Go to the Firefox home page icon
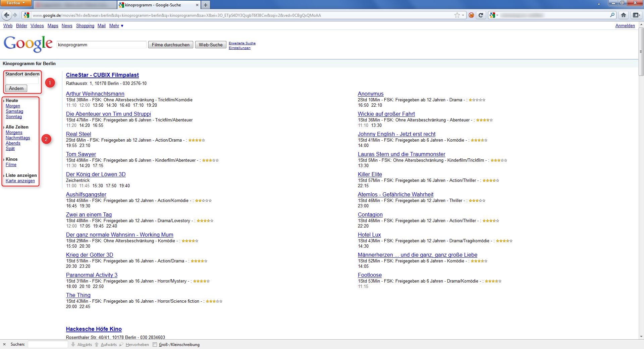This screenshot has height=349, width=644. [623, 15]
